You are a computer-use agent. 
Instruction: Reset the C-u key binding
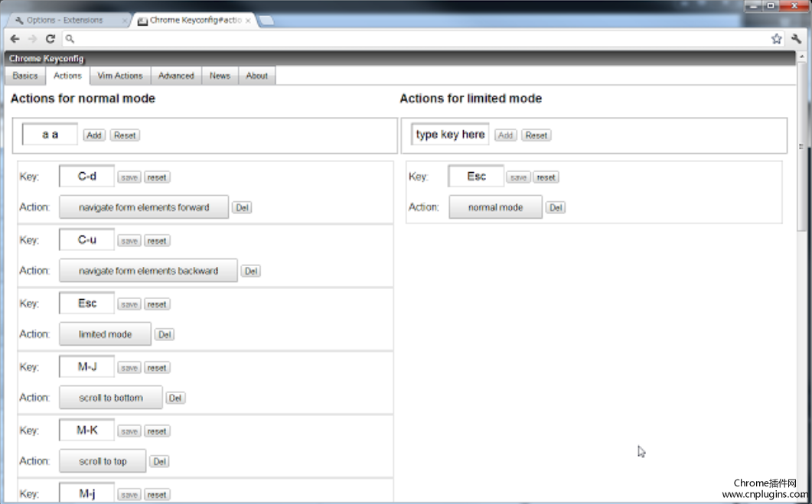(x=157, y=241)
